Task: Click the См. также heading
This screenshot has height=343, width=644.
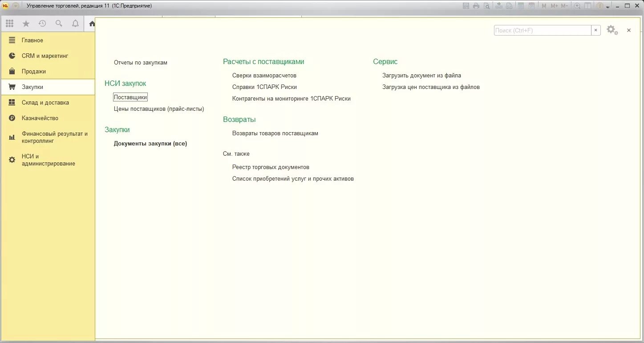Action: tap(236, 154)
